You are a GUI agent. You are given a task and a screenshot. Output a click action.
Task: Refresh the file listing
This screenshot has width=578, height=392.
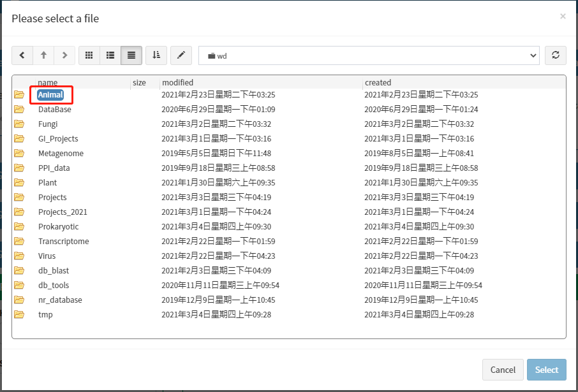(556, 55)
